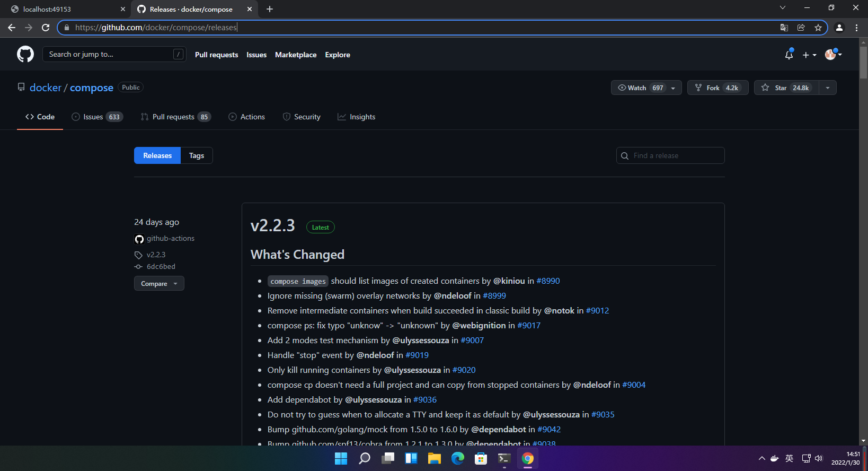Open pull request #9017

pyautogui.click(x=529, y=326)
